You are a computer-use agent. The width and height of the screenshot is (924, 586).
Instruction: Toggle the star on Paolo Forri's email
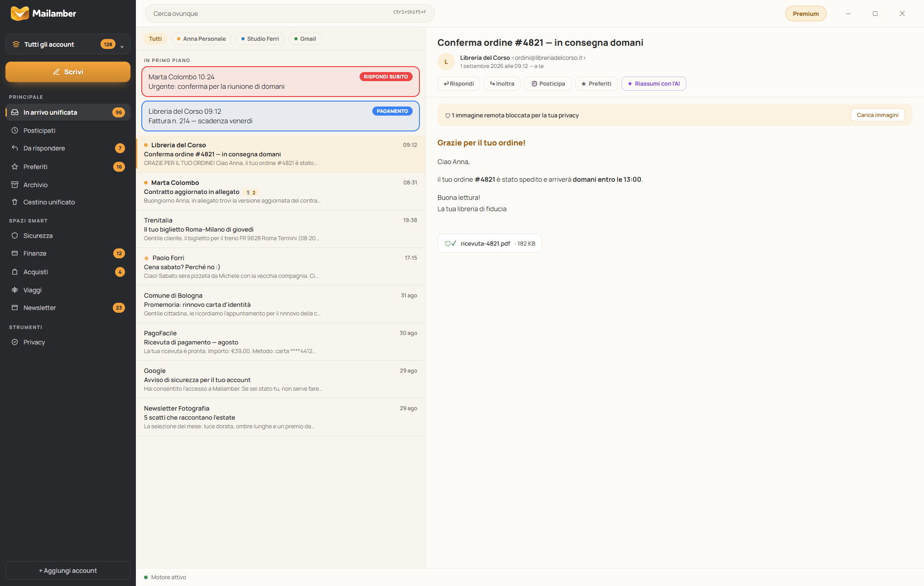point(146,258)
